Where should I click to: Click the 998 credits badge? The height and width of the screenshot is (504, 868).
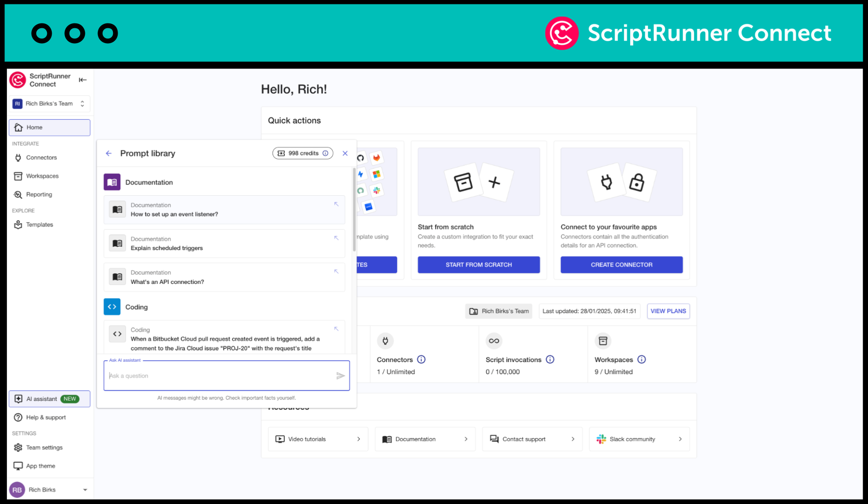(x=302, y=153)
